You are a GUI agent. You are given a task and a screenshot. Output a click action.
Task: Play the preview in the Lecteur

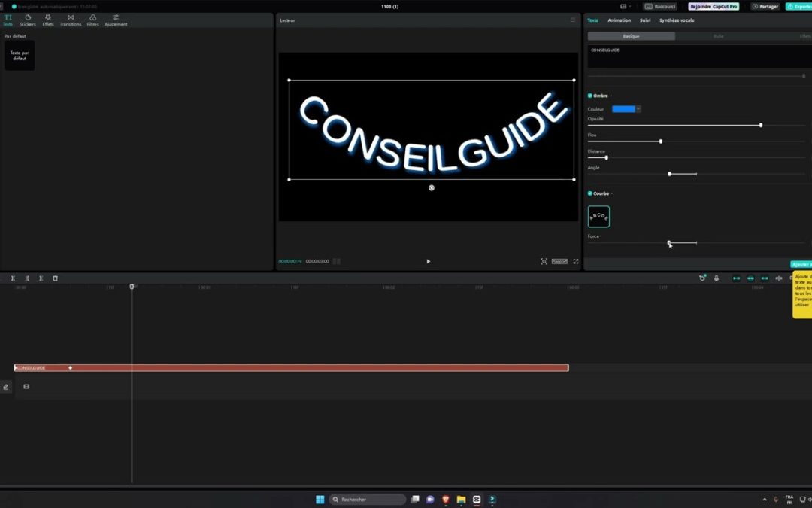click(429, 261)
